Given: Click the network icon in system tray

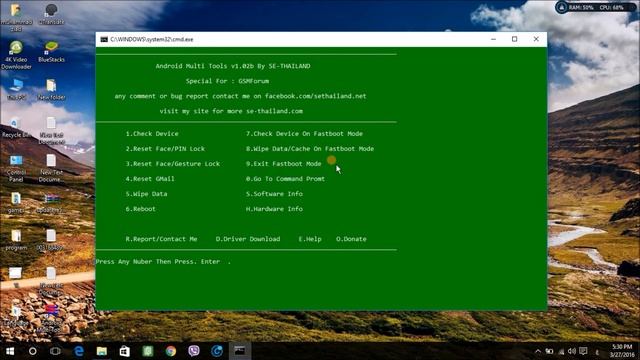Looking at the screenshot, I should click(562, 351).
